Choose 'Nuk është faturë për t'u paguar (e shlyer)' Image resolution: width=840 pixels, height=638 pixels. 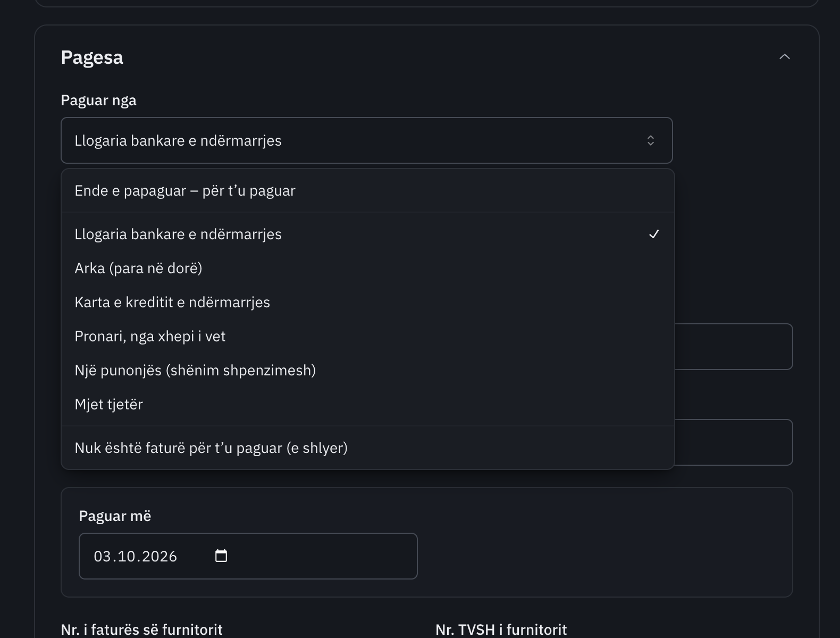tap(368, 448)
